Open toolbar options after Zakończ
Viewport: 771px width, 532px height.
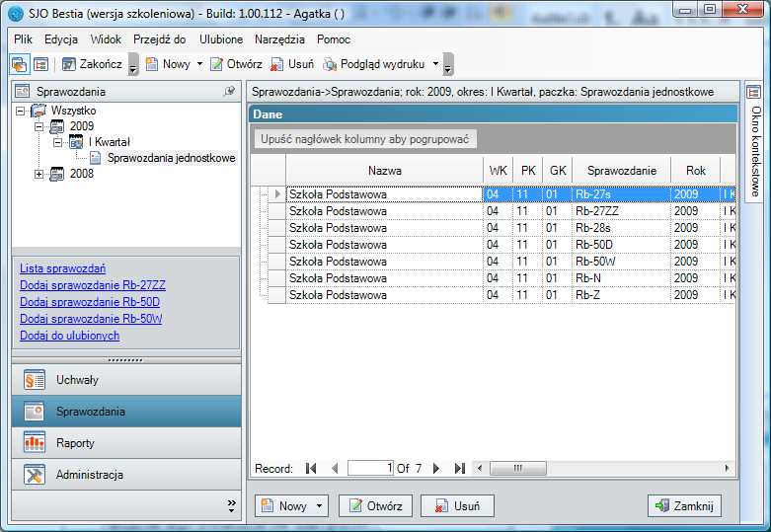(132, 64)
